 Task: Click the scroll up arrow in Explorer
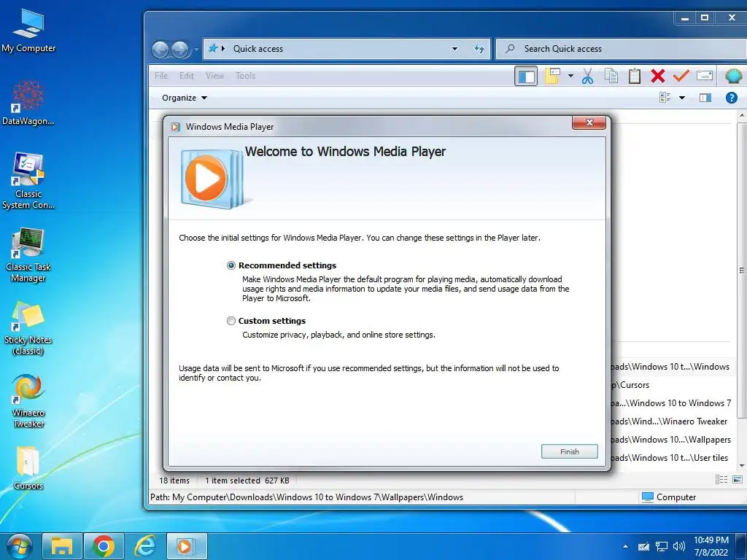pyautogui.click(x=742, y=115)
